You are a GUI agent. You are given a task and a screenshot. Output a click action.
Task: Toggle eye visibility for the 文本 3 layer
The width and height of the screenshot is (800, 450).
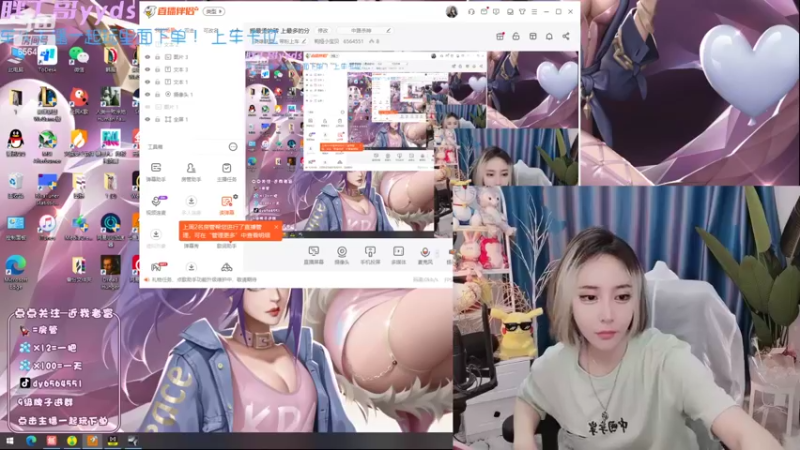[x=147, y=69]
